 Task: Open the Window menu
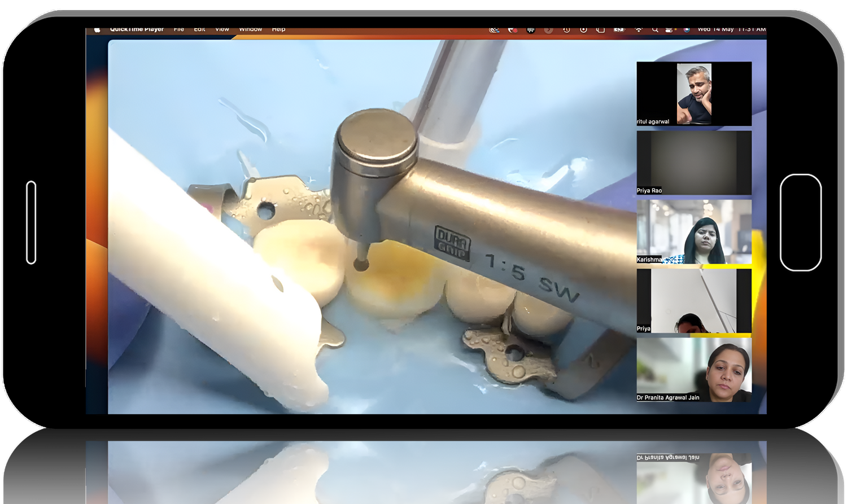tap(250, 30)
